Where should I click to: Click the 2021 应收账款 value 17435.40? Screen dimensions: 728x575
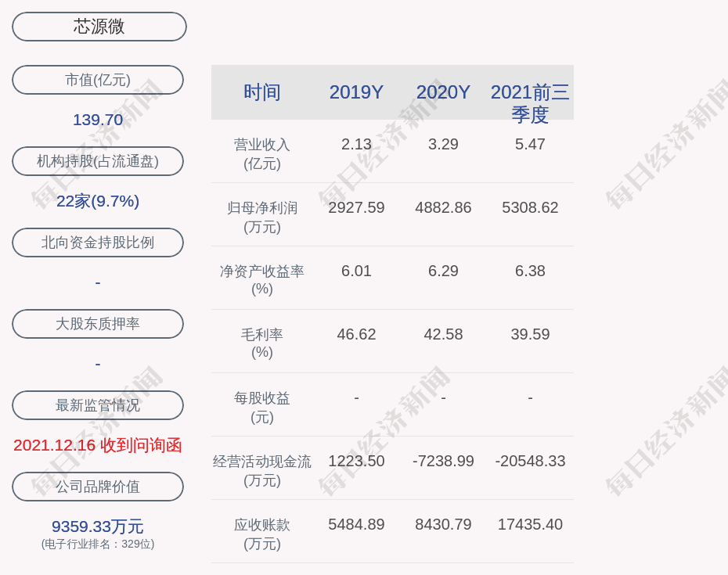pyautogui.click(x=530, y=524)
